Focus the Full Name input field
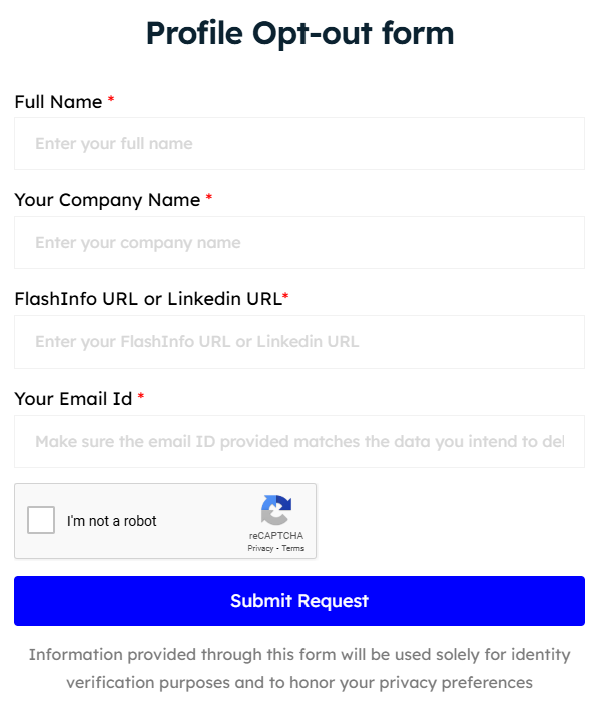Viewport: 610px width, 710px height. [x=299, y=144]
